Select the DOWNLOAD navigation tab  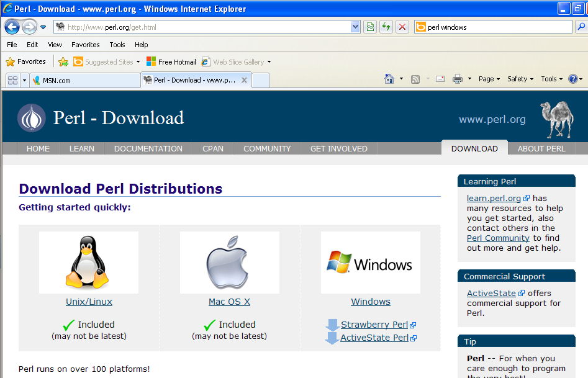tap(474, 148)
